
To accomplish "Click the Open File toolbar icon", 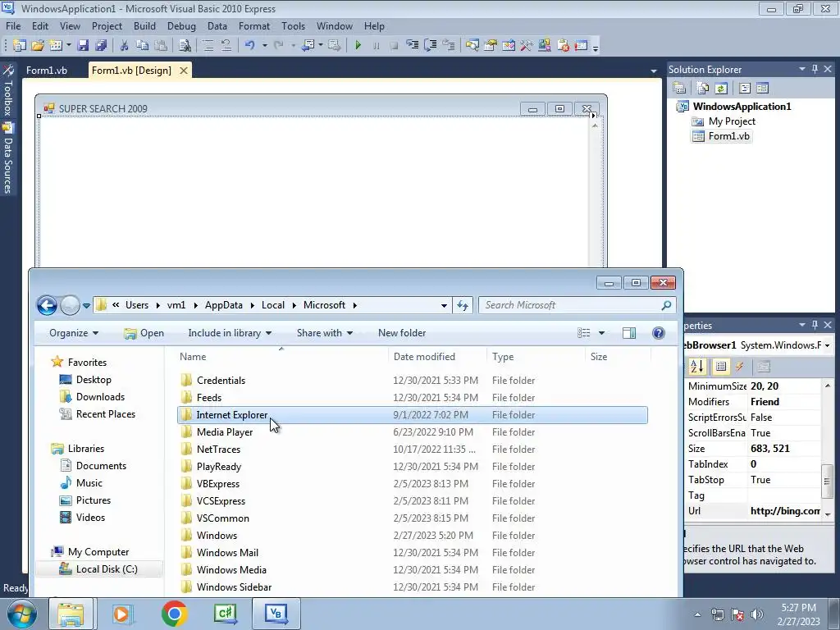I will tap(38, 46).
